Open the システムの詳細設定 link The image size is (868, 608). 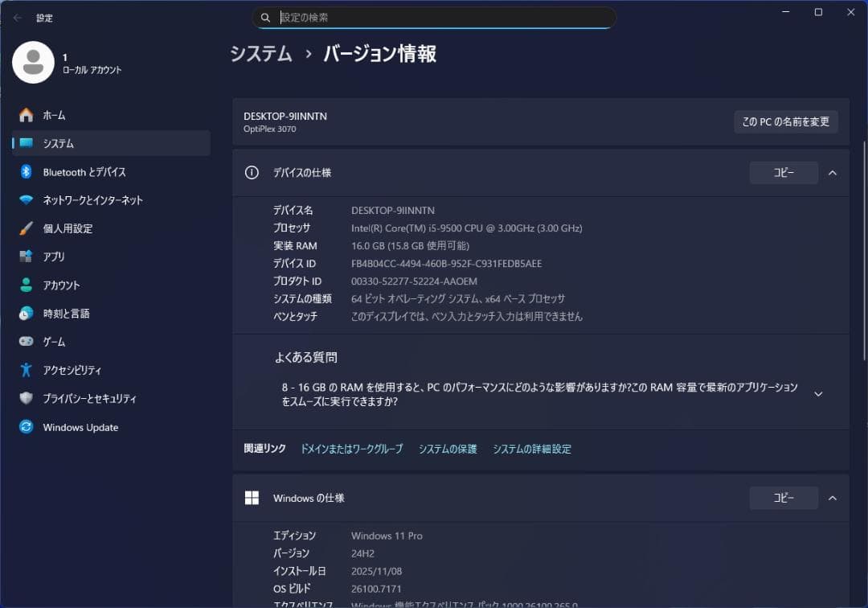coord(531,449)
